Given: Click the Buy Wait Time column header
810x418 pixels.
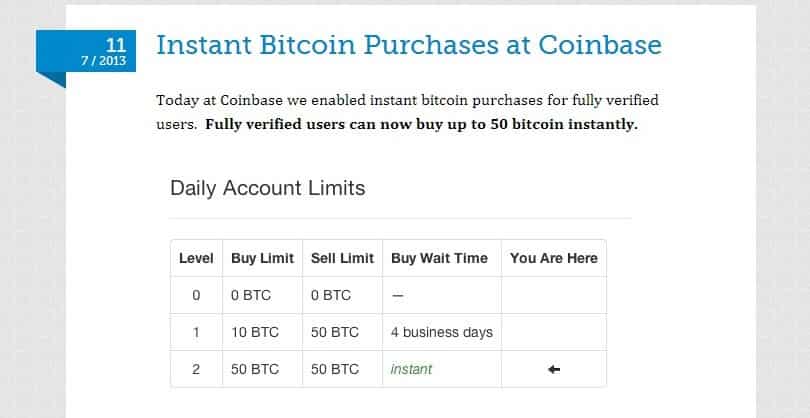Looking at the screenshot, I should (440, 258).
